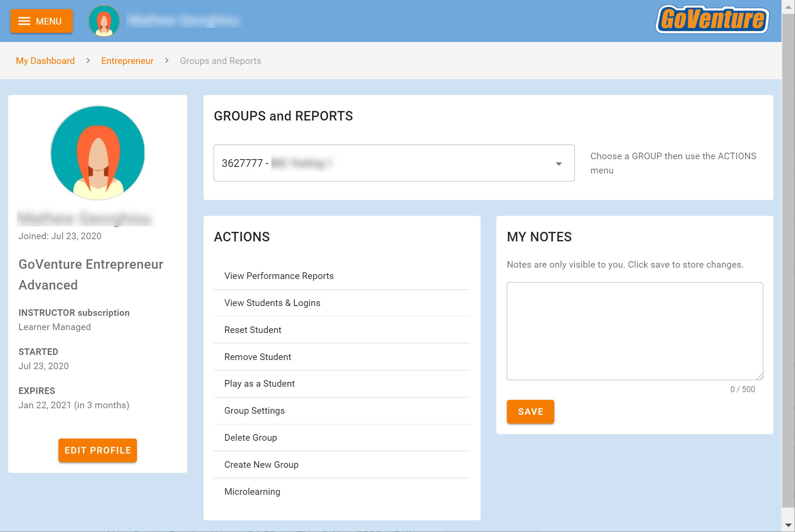Go to My Dashboard breadcrumb
Screen dimensions: 795x532
(45, 61)
